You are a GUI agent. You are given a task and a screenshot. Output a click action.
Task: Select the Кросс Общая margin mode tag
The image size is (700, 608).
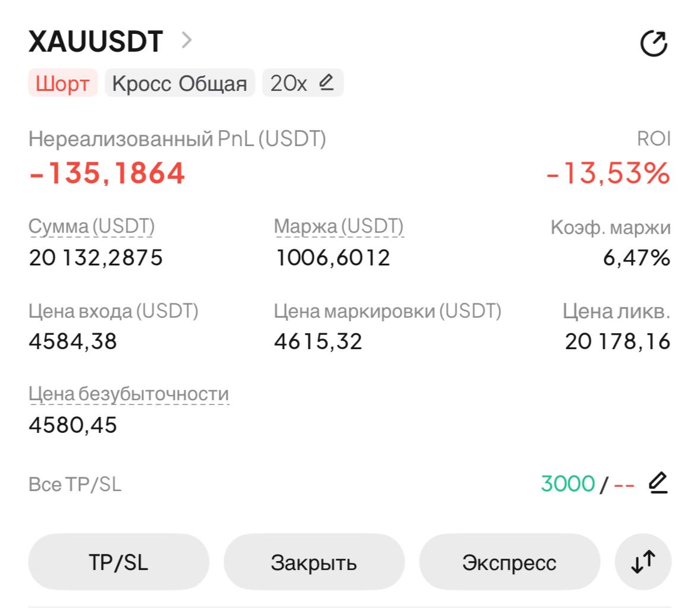click(179, 83)
